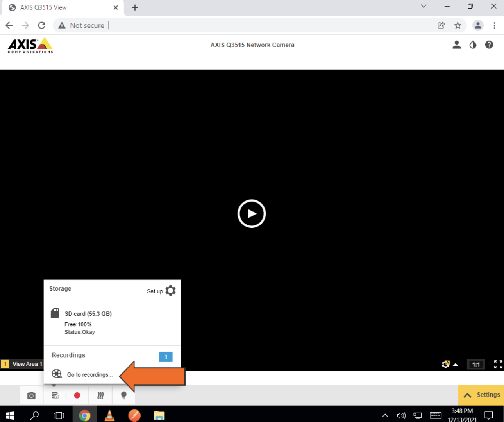
Task: Collapse the stream controls with the up arrow
Action: pyautogui.click(x=456, y=364)
